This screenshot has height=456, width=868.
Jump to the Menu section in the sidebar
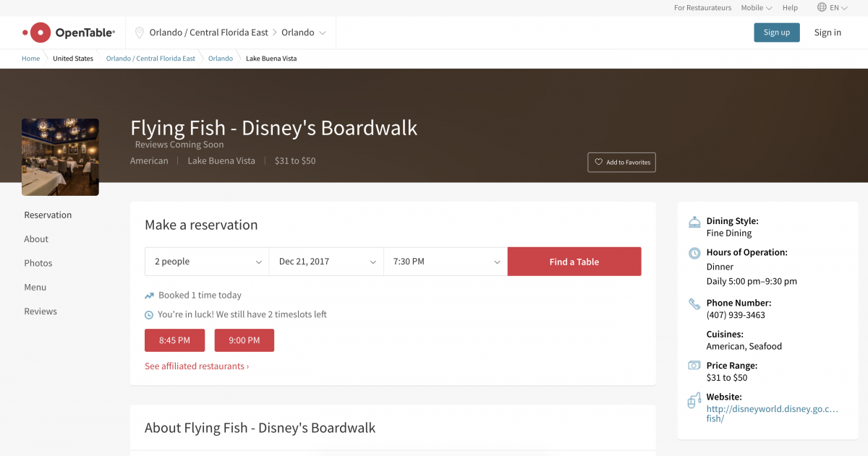pos(35,288)
